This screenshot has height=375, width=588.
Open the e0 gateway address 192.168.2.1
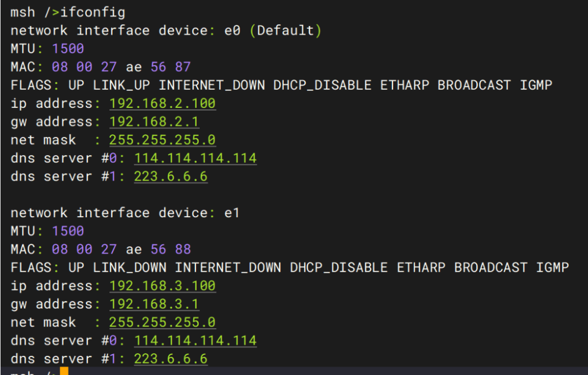pos(154,121)
